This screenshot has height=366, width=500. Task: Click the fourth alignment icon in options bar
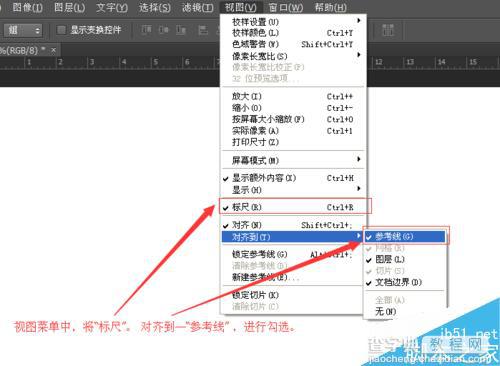click(x=203, y=30)
